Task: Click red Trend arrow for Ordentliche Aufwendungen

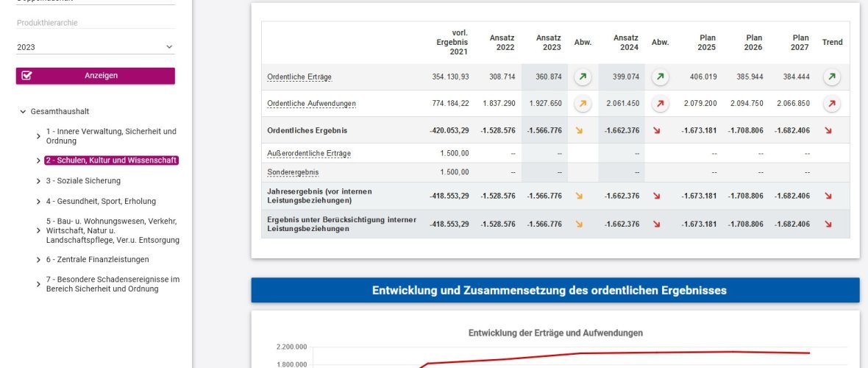Action: [831, 104]
